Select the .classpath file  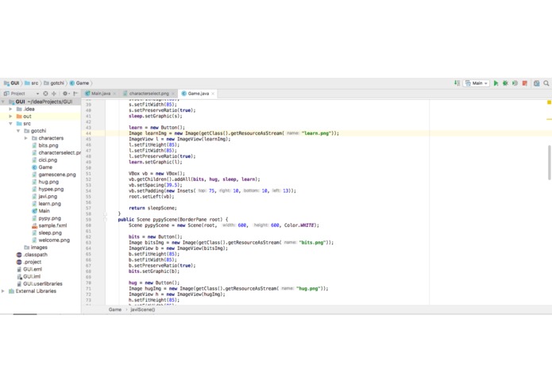[35, 255]
